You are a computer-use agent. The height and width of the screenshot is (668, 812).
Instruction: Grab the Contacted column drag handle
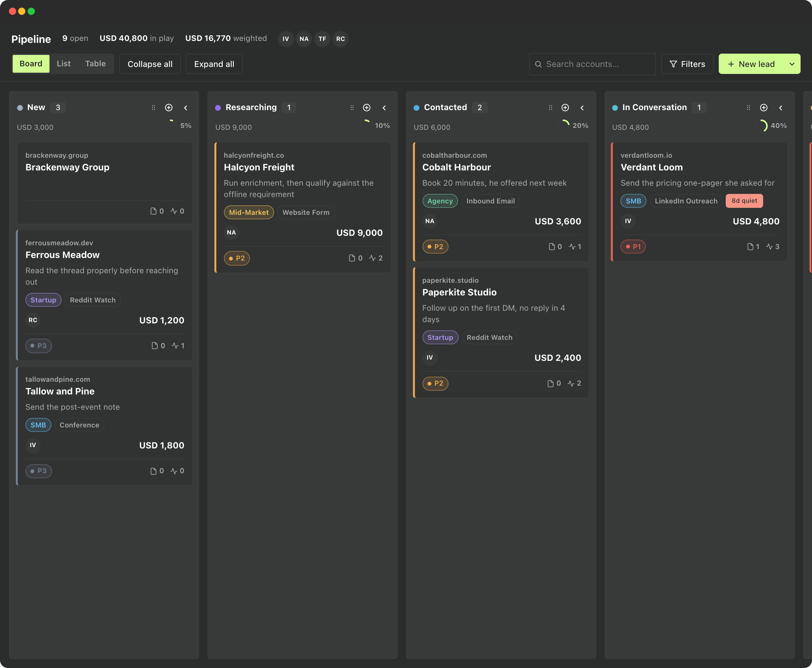(x=550, y=108)
